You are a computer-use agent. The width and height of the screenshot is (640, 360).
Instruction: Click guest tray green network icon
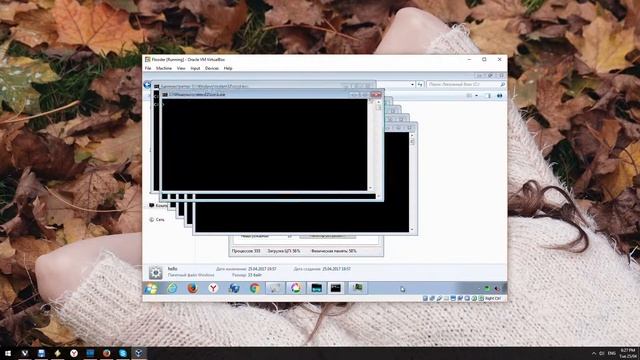(x=487, y=288)
